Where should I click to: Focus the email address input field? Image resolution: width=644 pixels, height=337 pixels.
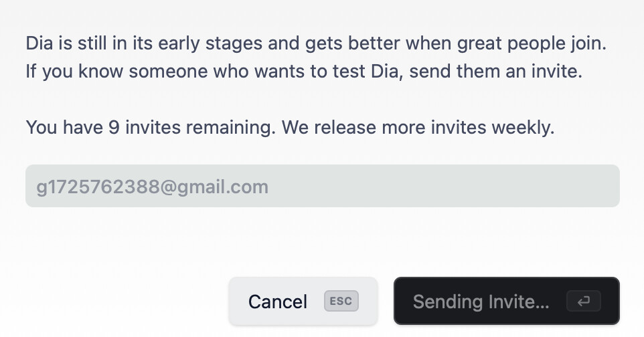point(323,186)
